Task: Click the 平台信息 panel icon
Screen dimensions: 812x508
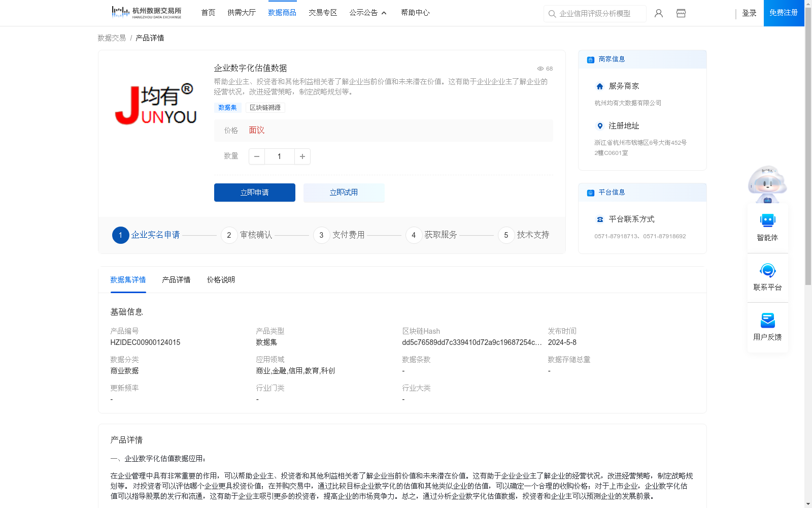Action: (591, 193)
